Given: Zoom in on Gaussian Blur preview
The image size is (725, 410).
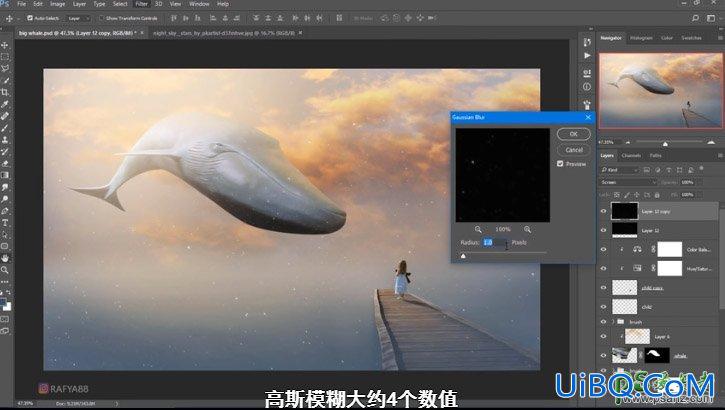Looking at the screenshot, I should (x=527, y=229).
